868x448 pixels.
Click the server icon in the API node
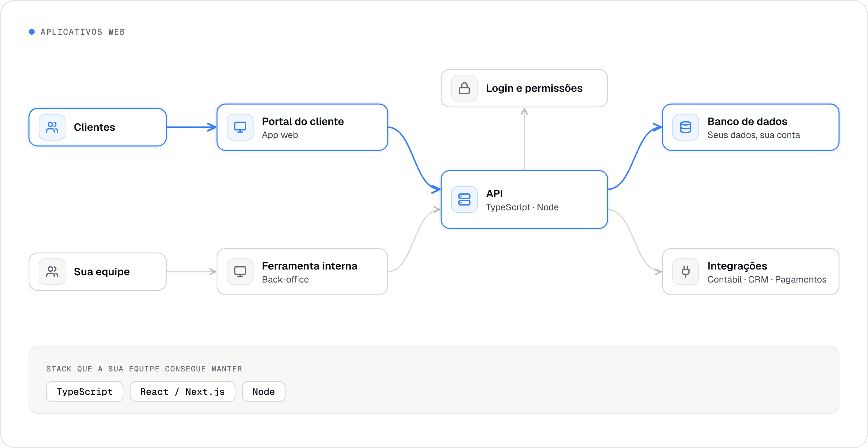point(464,199)
